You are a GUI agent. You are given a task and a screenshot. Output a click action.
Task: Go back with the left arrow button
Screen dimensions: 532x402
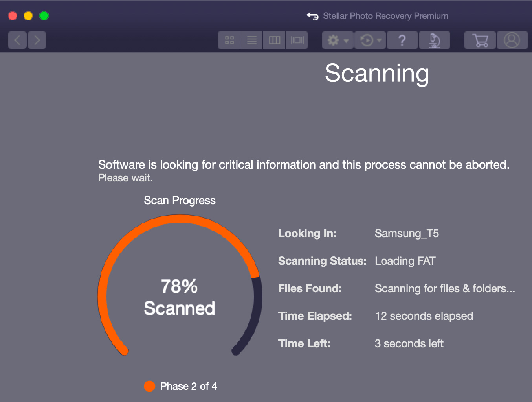[17, 40]
